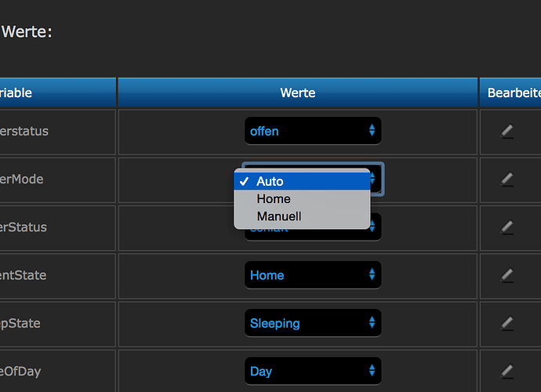Click the 'eOfDay' variable name cell
Image resolution: width=541 pixels, height=392 pixels.
coord(20,371)
